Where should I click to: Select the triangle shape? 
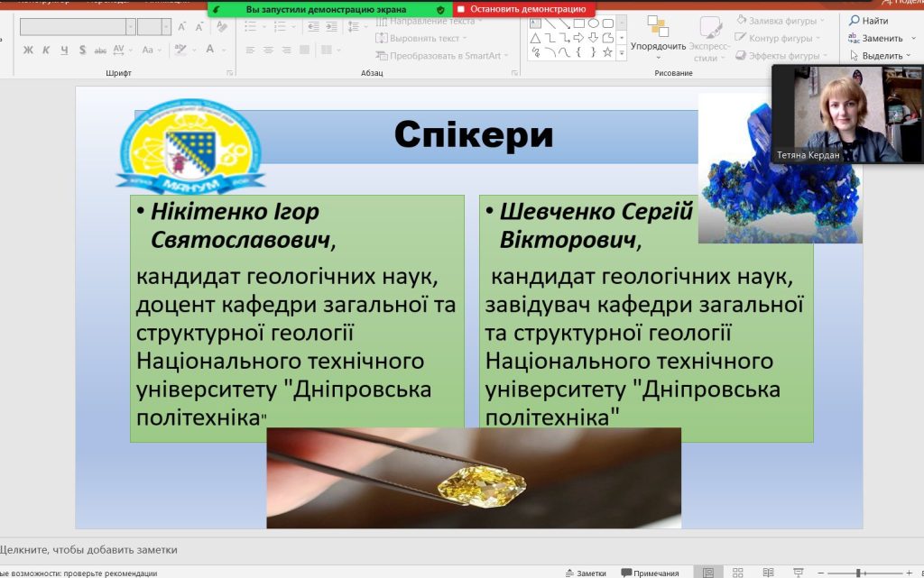535,38
